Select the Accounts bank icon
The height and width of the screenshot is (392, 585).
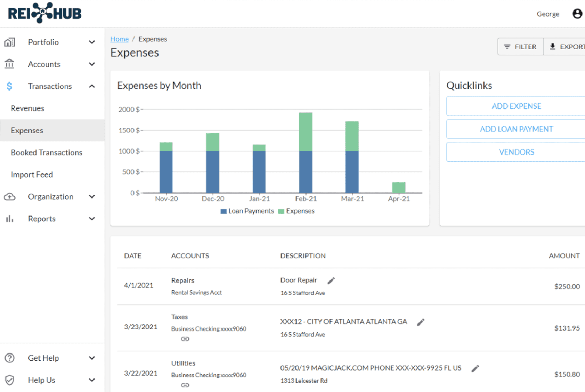tap(10, 64)
